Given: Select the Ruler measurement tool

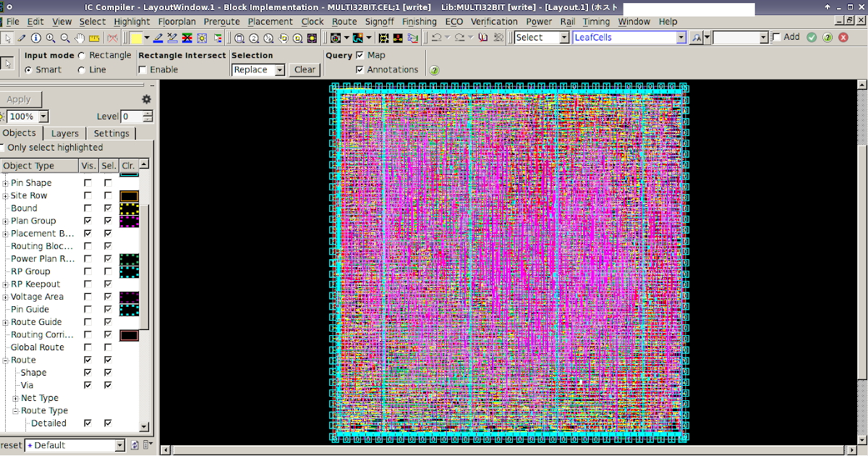Looking at the screenshot, I should tap(93, 37).
